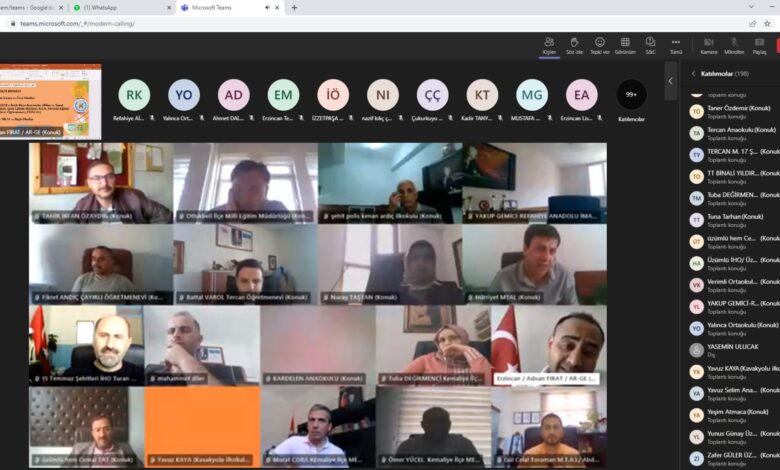Open Tepki ver reactions
This screenshot has width=780, height=470.
click(x=600, y=44)
